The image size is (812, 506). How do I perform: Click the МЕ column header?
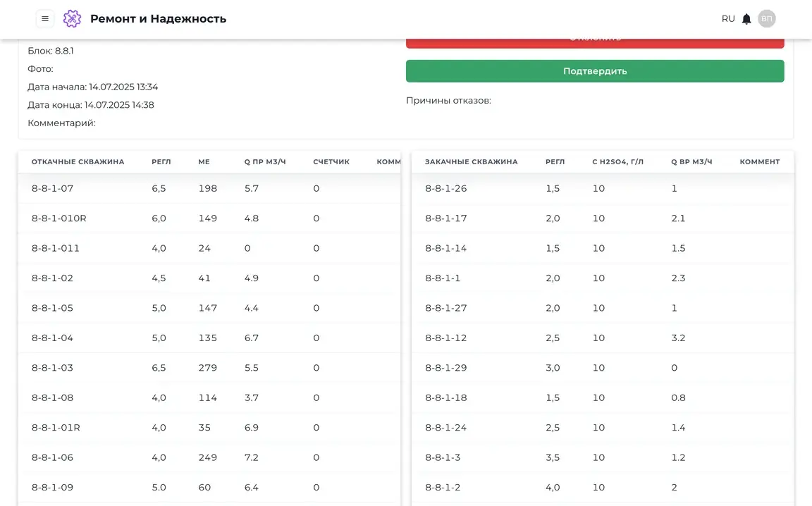coord(204,161)
